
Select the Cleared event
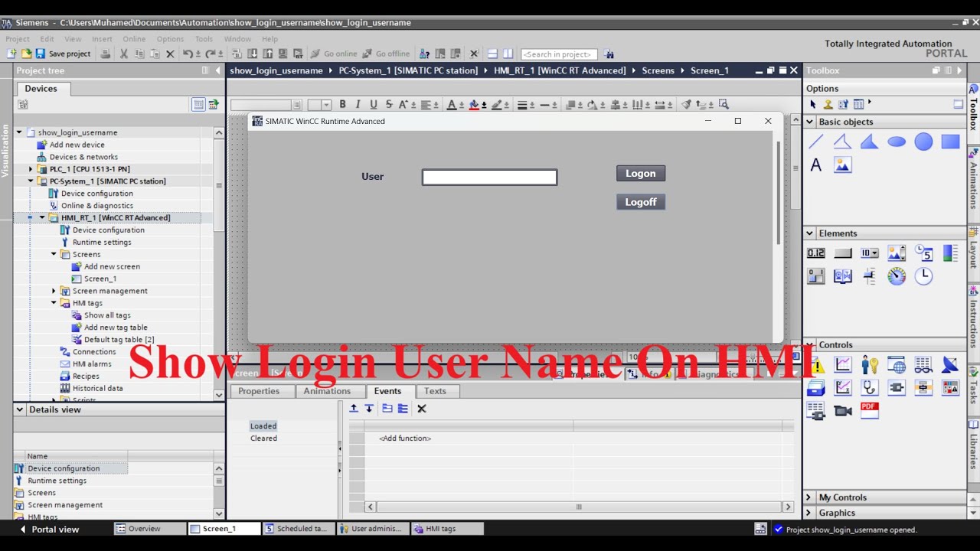click(263, 439)
